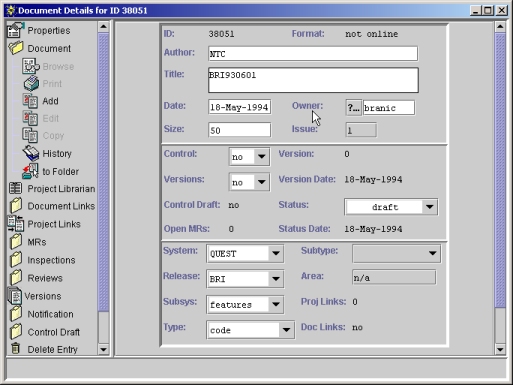Click the Delete Entry trash icon

[x=15, y=348]
